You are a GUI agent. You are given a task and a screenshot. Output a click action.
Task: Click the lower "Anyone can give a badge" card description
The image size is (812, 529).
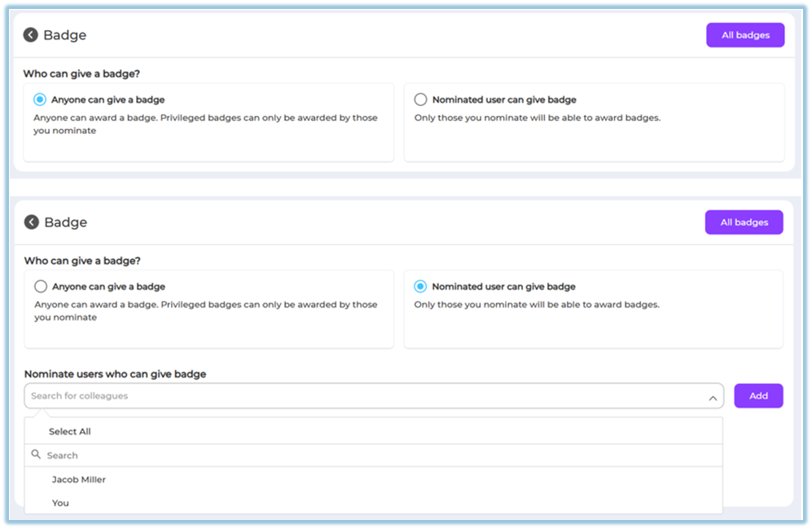(206, 311)
